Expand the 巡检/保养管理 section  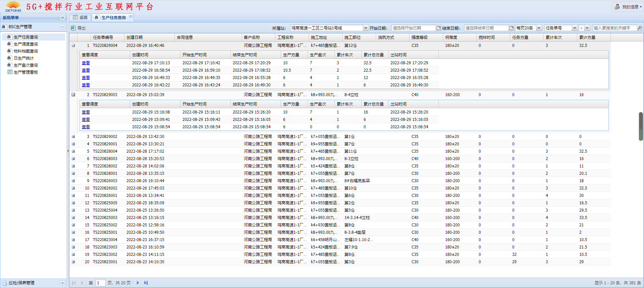tap(62, 283)
